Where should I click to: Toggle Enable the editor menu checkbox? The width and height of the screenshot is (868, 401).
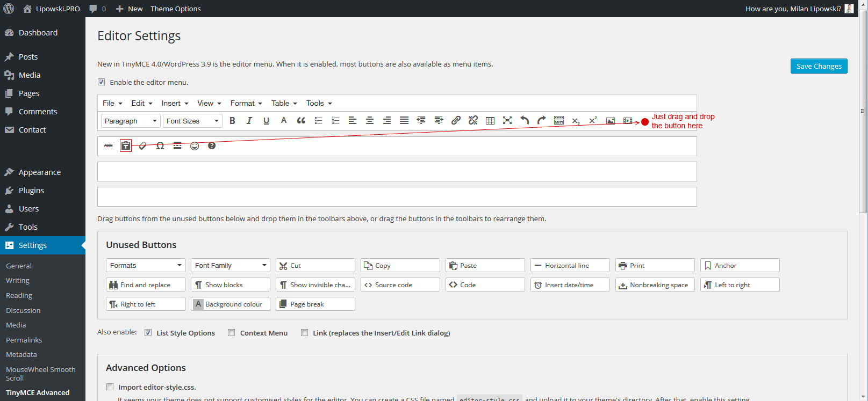pyautogui.click(x=101, y=82)
